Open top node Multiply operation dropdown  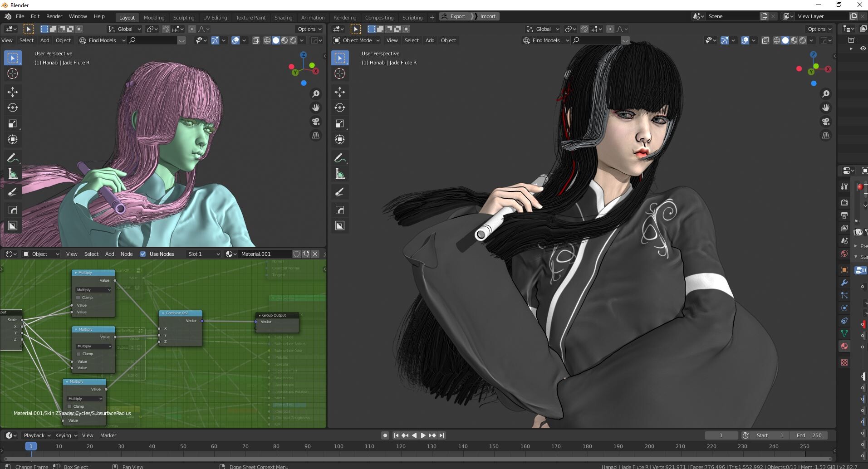point(93,290)
